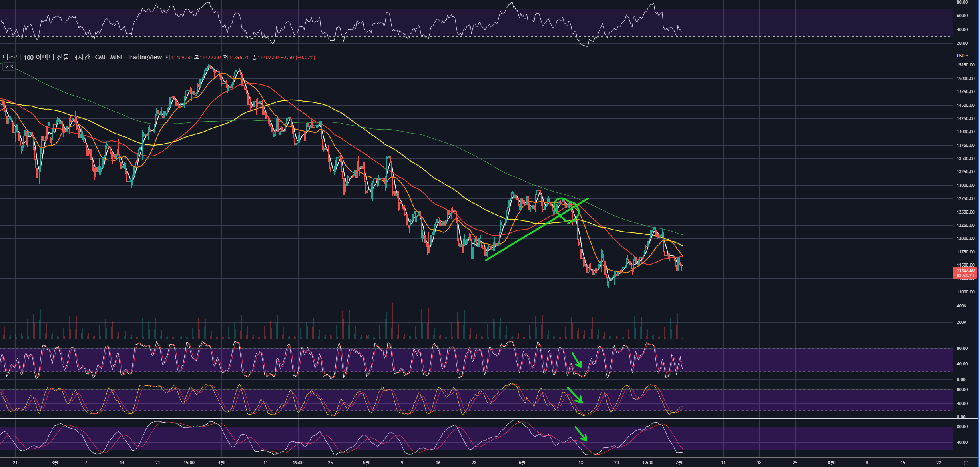Open chart settings gear icon

pos(966,463)
